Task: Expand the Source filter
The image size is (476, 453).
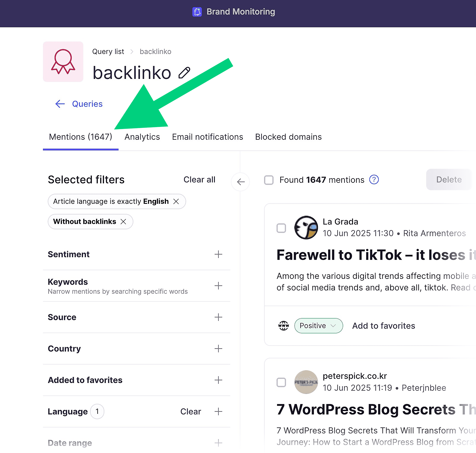Action: coord(218,317)
